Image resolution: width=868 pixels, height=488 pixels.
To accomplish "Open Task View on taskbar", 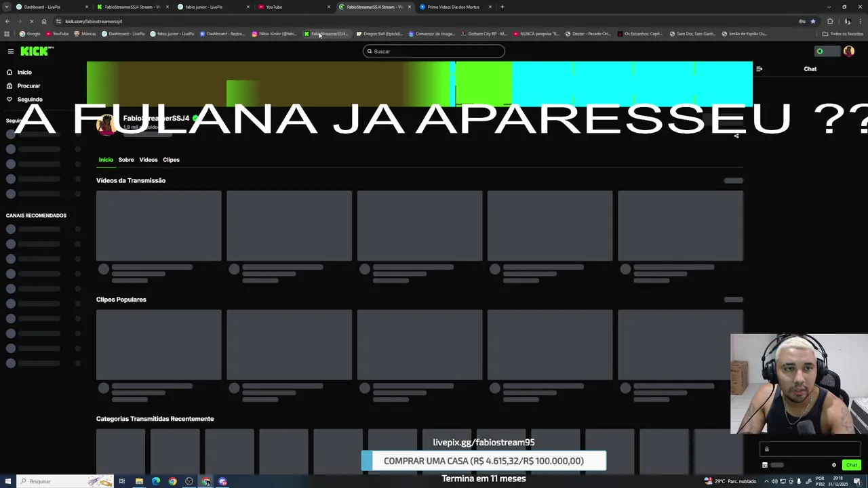I will pyautogui.click(x=122, y=481).
